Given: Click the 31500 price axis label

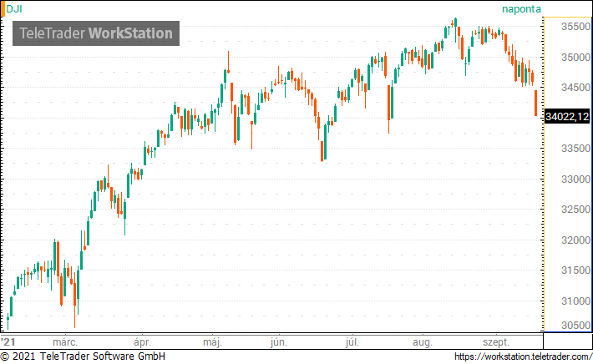Looking at the screenshot, I should coord(575,270).
